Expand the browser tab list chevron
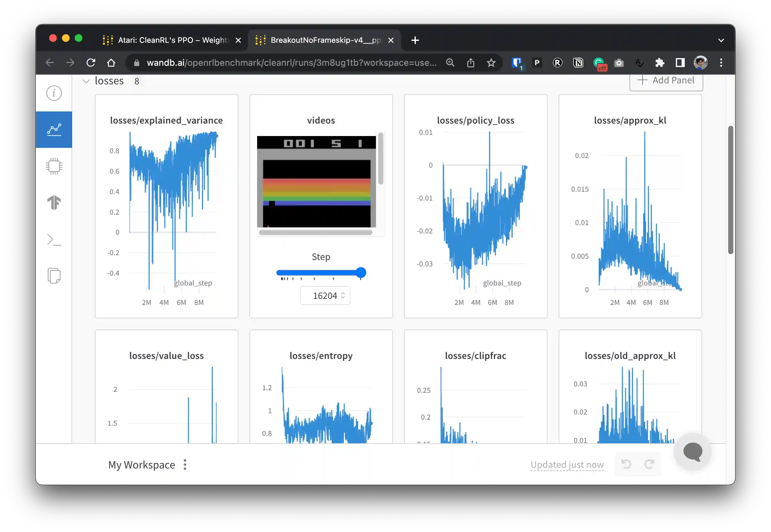Image resolution: width=771 pixels, height=532 pixels. coord(721,40)
